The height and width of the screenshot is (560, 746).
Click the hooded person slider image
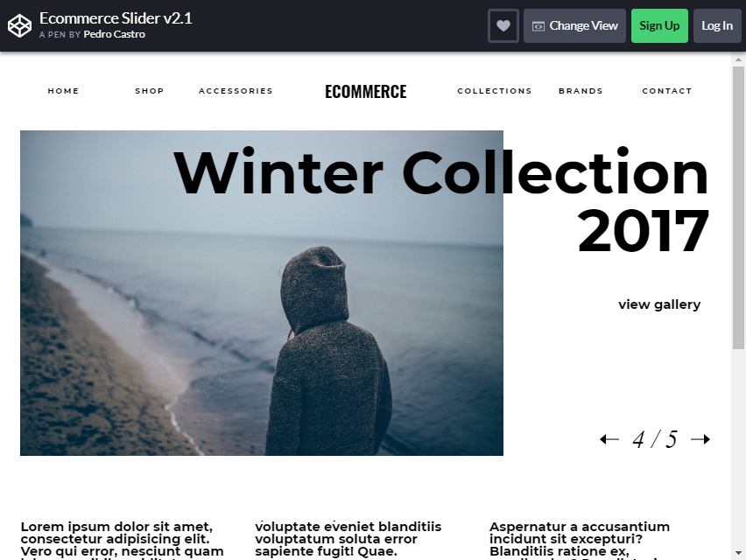coord(262,293)
